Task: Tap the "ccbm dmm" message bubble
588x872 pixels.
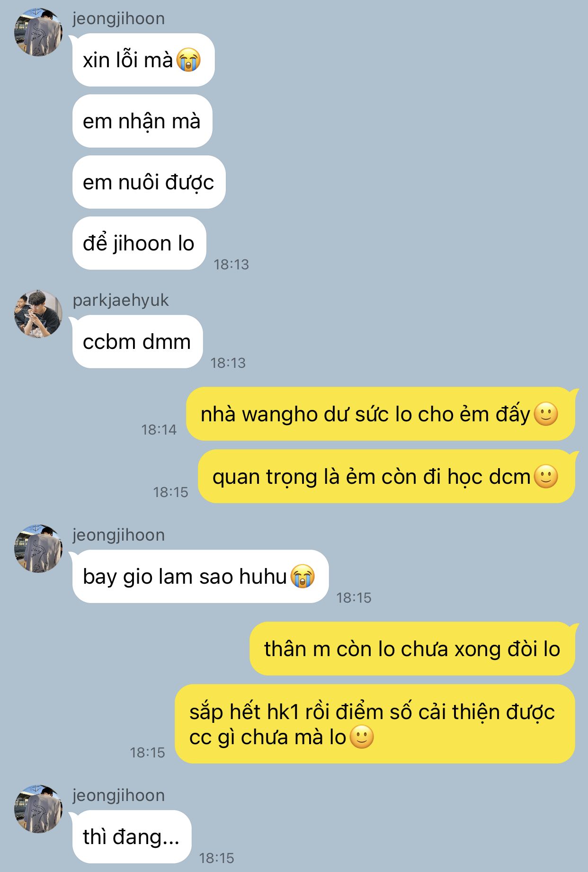Action: coord(137,342)
